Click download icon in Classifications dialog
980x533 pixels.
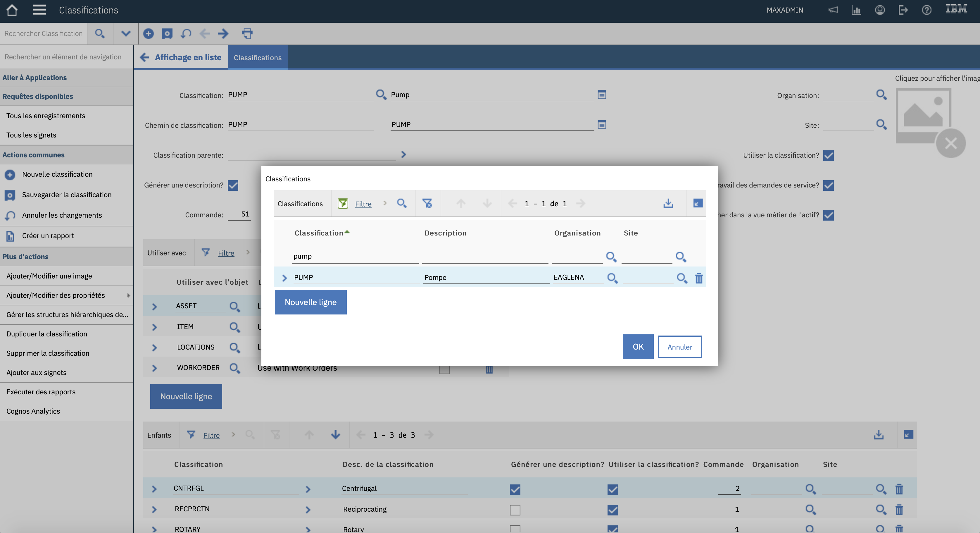click(x=668, y=203)
